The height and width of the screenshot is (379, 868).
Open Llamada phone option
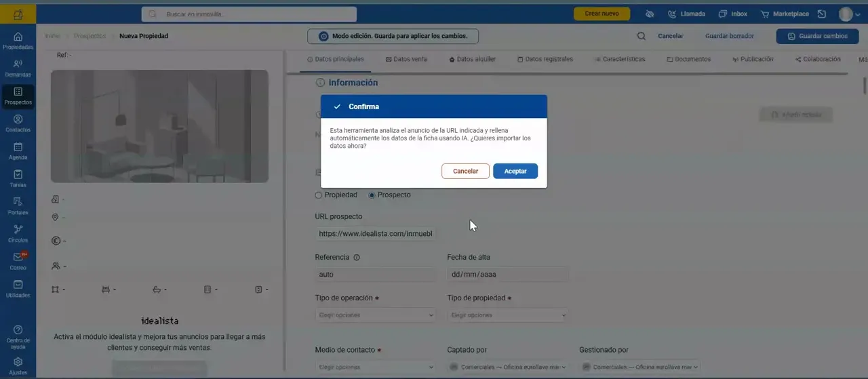point(686,14)
